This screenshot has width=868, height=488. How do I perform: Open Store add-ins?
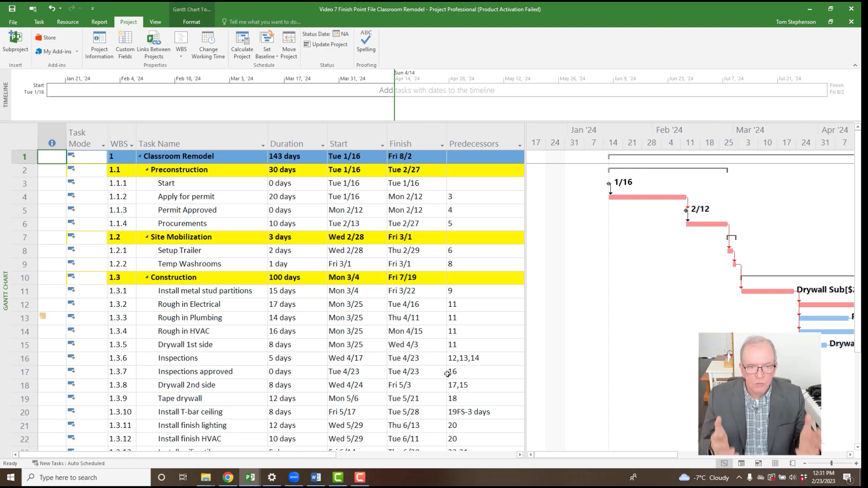[x=46, y=38]
